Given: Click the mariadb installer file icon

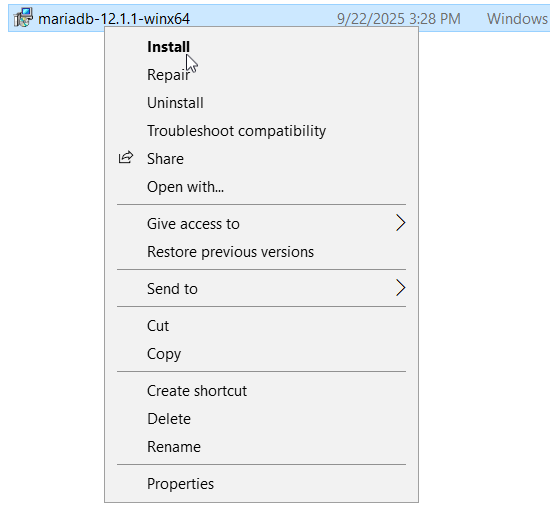Looking at the screenshot, I should pos(23,18).
